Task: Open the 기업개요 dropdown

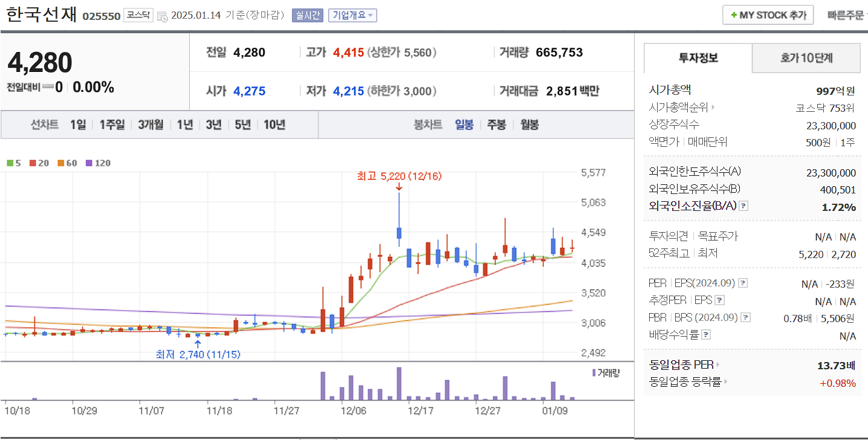Action: coord(351,15)
